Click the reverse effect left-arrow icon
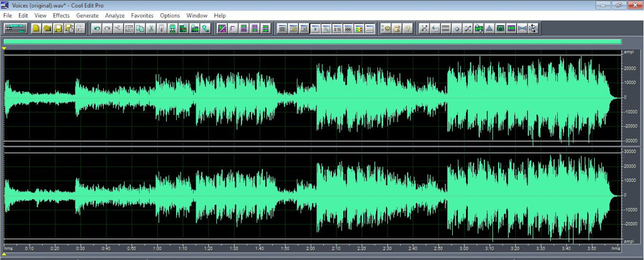This screenshot has height=260, width=644. point(435,28)
